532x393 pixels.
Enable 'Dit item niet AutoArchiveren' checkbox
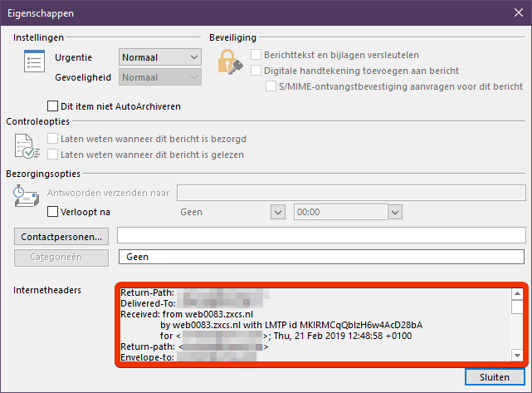pyautogui.click(x=54, y=106)
